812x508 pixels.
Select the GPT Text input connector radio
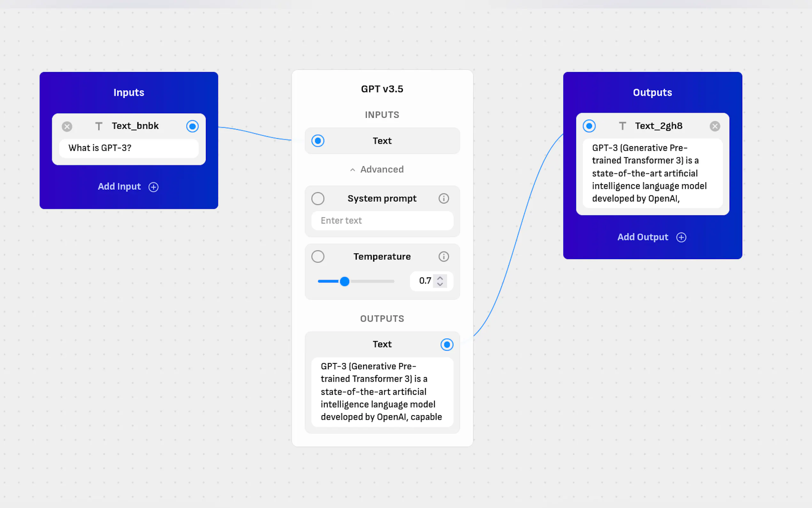[x=317, y=141]
